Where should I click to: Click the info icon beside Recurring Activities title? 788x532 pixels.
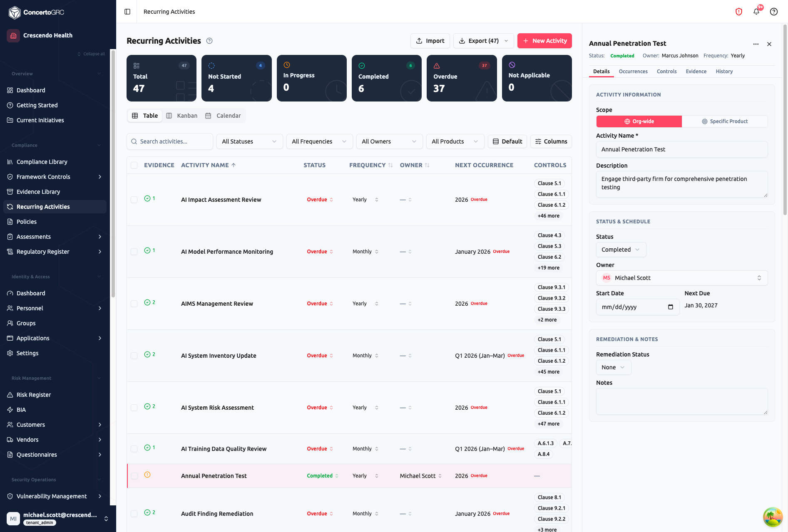pos(209,41)
